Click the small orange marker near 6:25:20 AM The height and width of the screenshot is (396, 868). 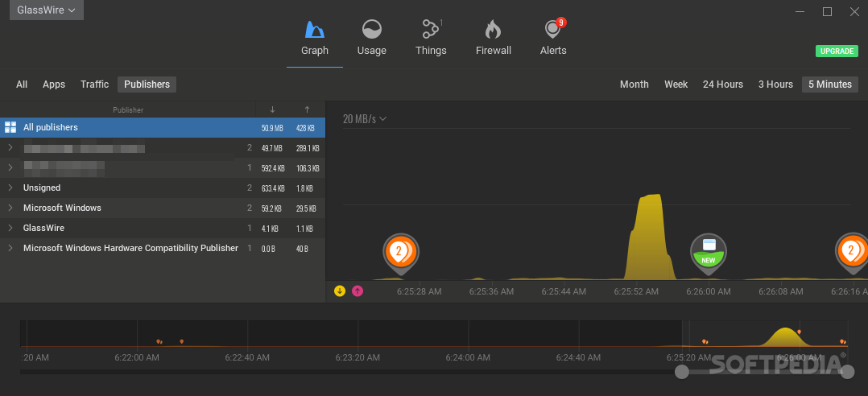click(704, 342)
